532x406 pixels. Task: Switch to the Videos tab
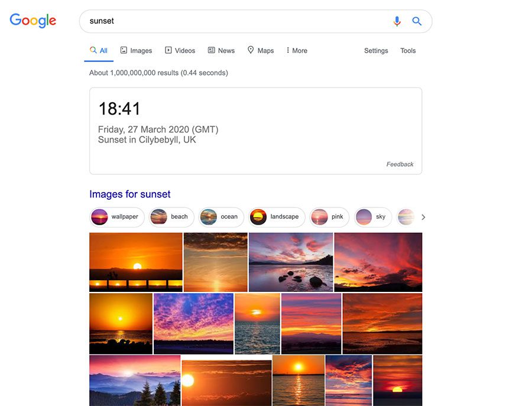point(180,51)
